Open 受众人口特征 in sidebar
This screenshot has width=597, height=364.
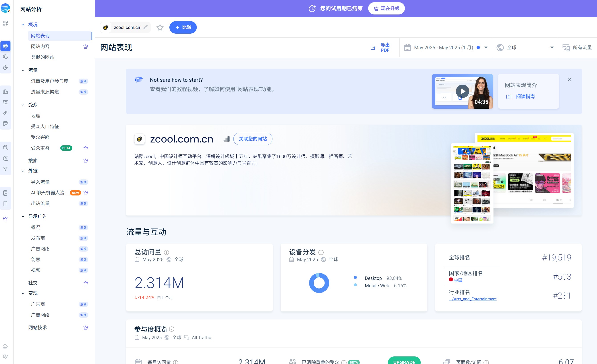pyautogui.click(x=45, y=126)
